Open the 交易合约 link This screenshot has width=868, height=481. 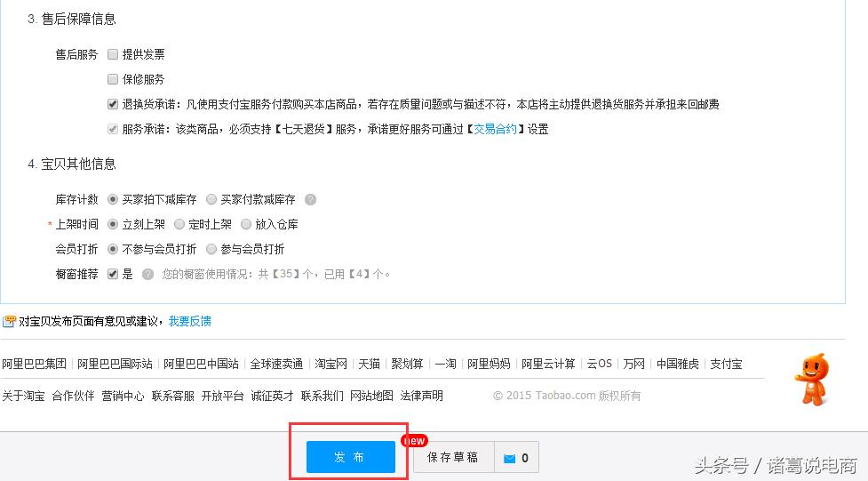tap(496, 129)
